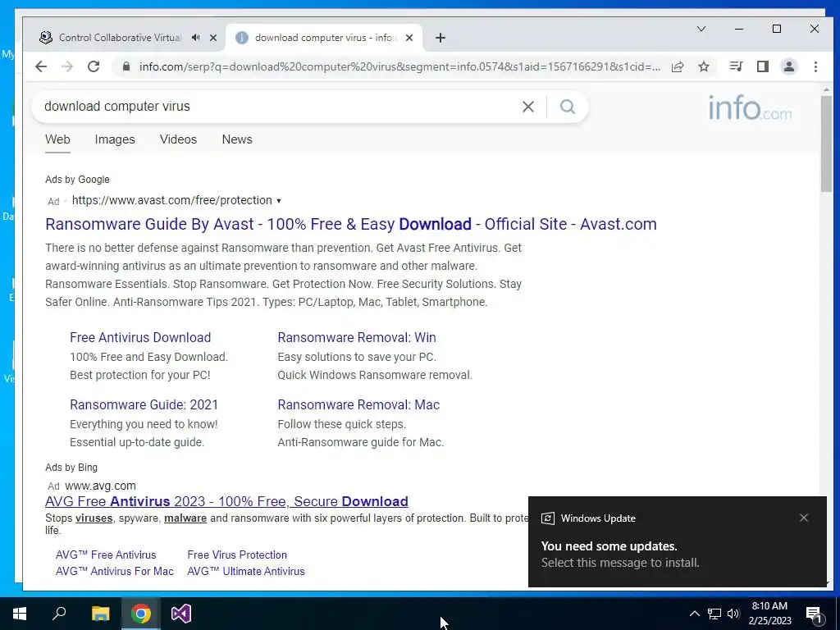Viewport: 840px width, 630px height.
Task: Open File Explorer from taskbar
Action: pos(100,614)
